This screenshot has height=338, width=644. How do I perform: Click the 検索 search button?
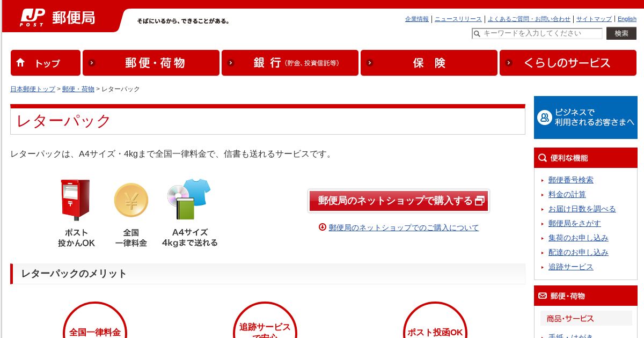point(621,33)
